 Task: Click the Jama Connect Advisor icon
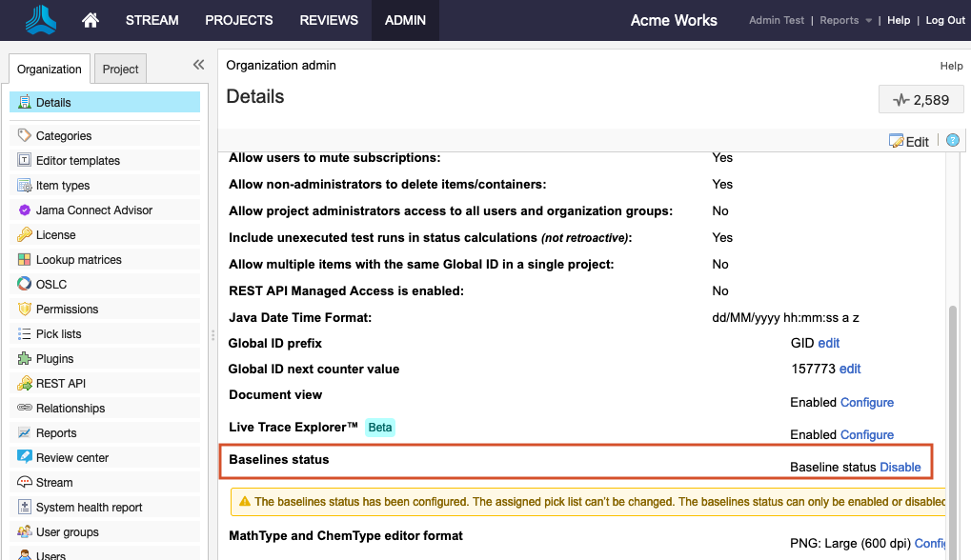pos(24,210)
